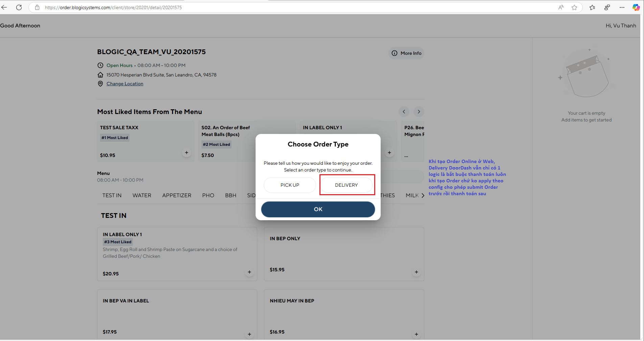Viewport: 644px width, 341px height.
Task: Add IN BEP ONLY item with plus
Action: [416, 272]
